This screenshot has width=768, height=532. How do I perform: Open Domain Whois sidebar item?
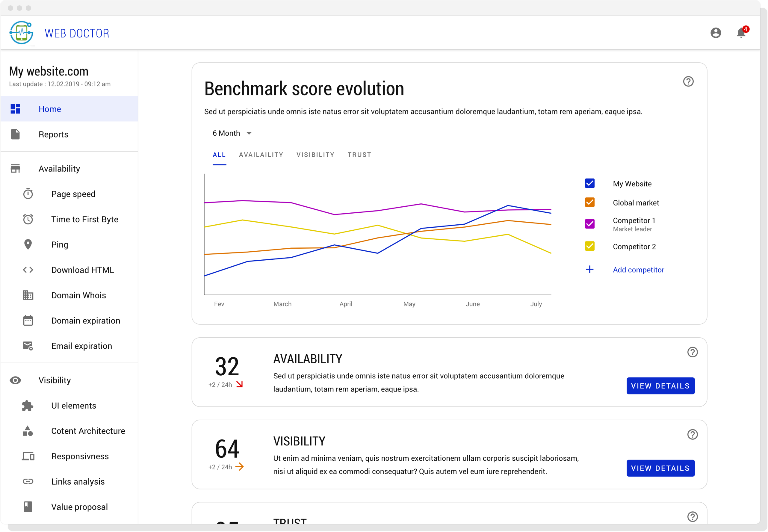(x=69, y=295)
